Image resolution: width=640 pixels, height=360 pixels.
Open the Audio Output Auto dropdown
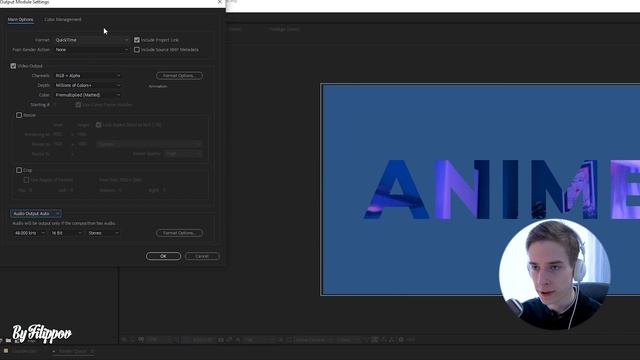[36, 213]
